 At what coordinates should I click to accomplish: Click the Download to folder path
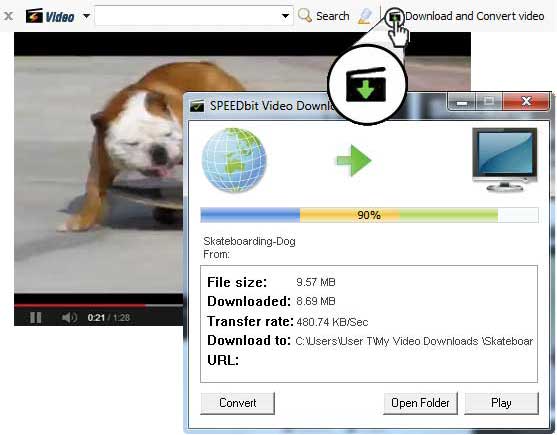pyautogui.click(x=414, y=341)
